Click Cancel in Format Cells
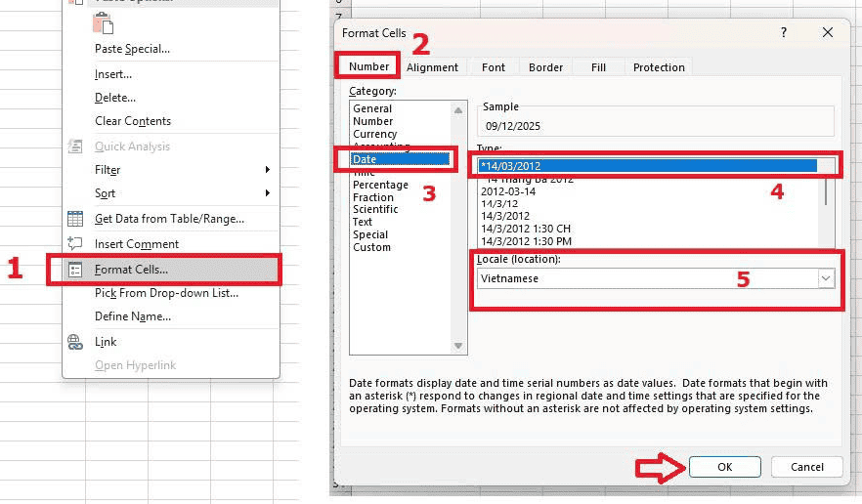The image size is (862, 504). [806, 467]
